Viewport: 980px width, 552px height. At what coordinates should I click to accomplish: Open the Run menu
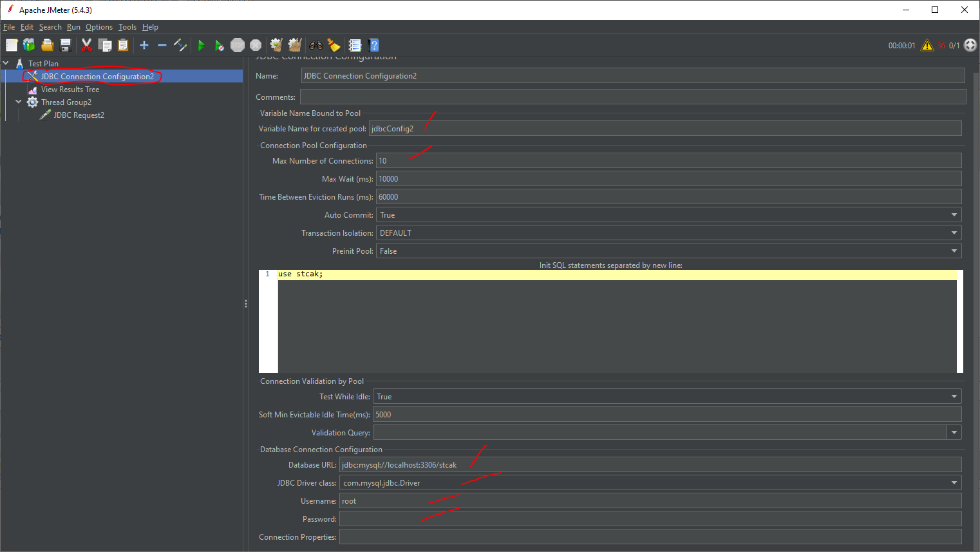tap(73, 27)
